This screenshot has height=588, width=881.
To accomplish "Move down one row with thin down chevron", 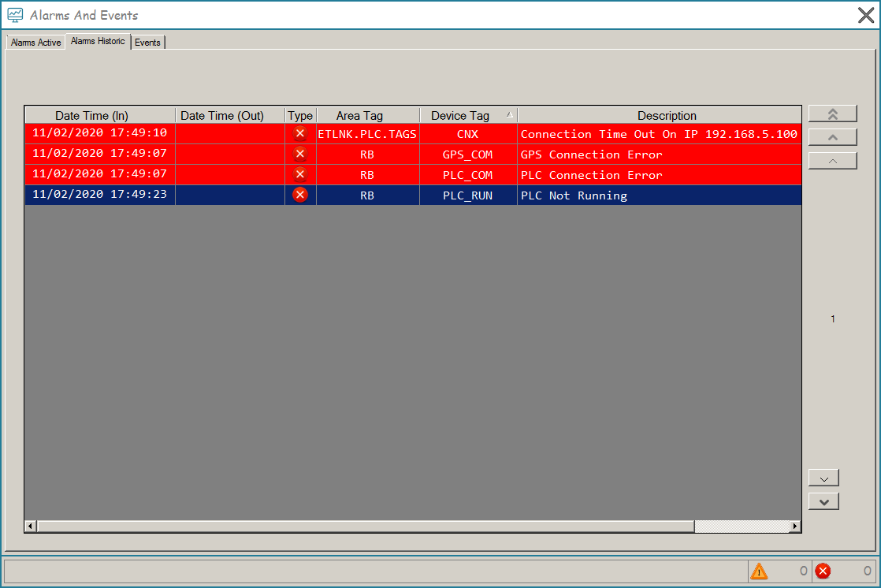I will tap(823, 478).
